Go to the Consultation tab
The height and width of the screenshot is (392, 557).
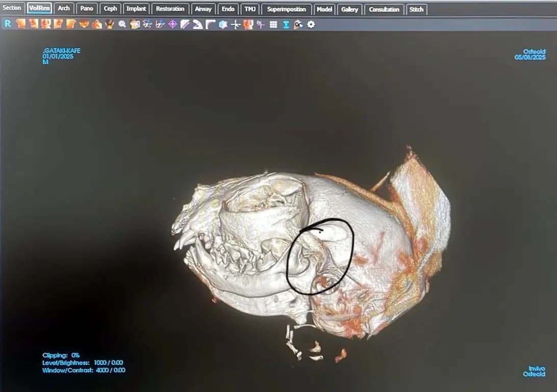point(384,9)
